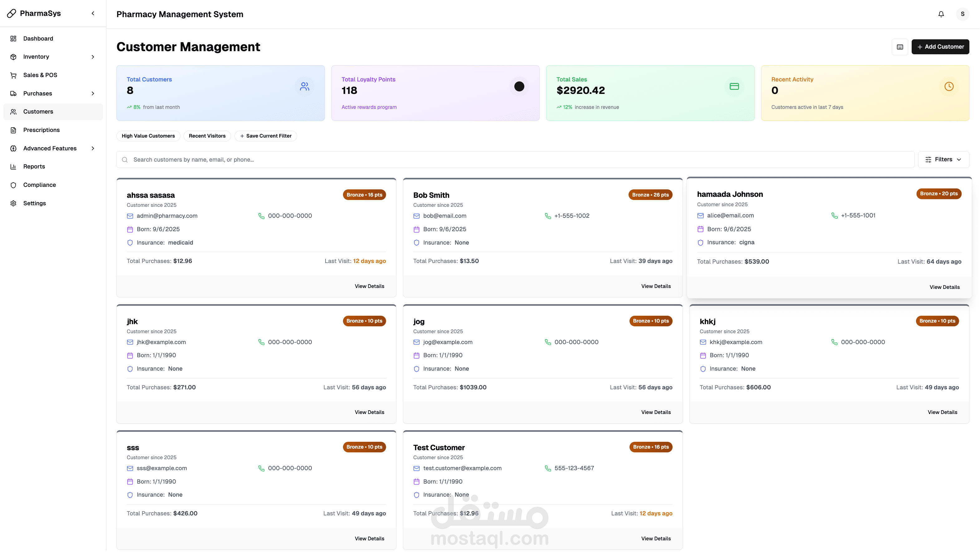Viewport: 980px width, 560px height.
Task: Apply the Recent Visitors filter chip
Action: [207, 136]
